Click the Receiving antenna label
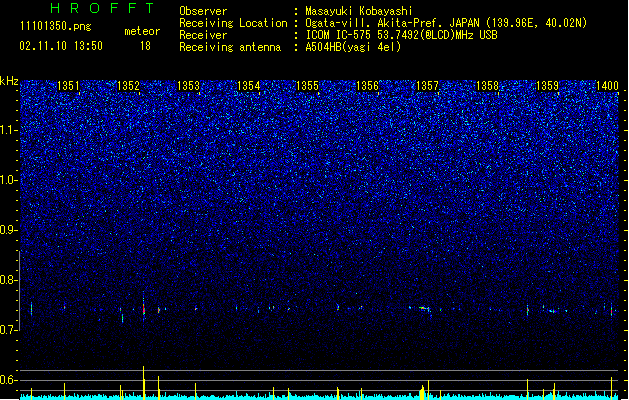 (230, 47)
